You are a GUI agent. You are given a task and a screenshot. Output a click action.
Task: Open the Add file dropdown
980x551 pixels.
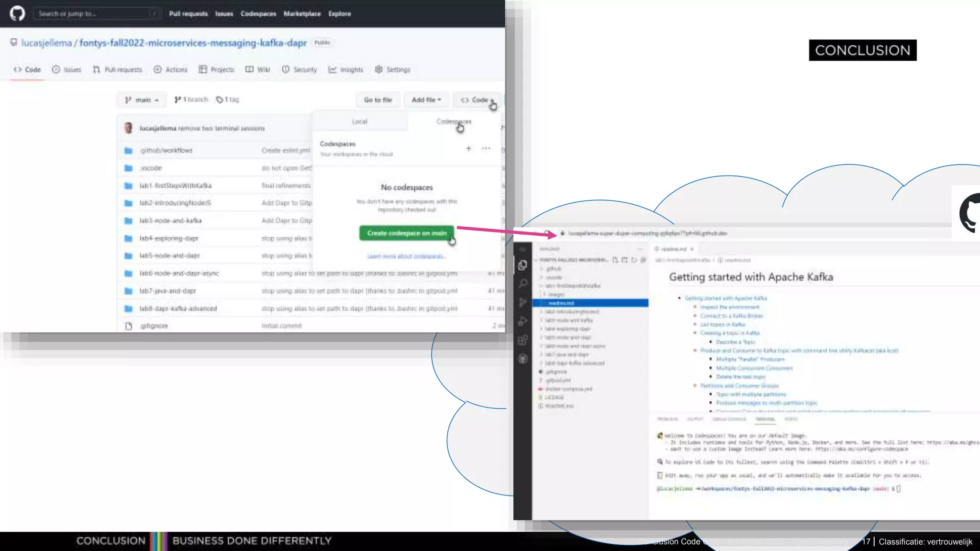(426, 100)
